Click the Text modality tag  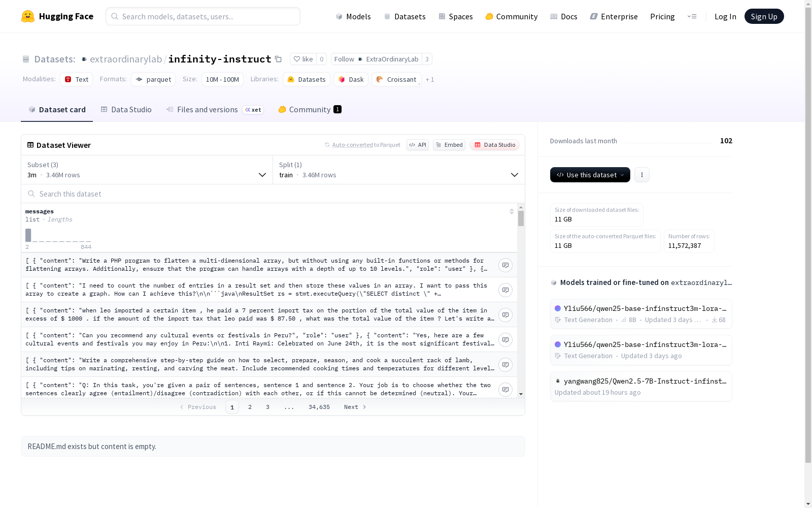pos(77,79)
